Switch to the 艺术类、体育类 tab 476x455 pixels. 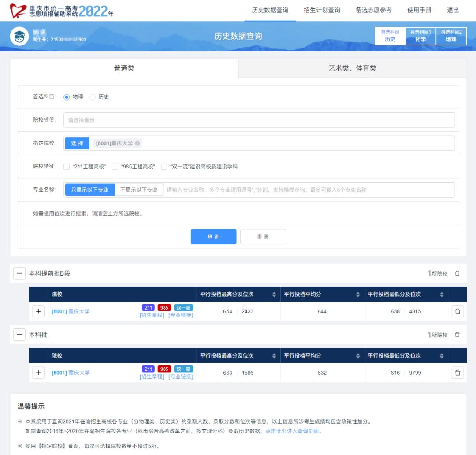tap(352, 68)
